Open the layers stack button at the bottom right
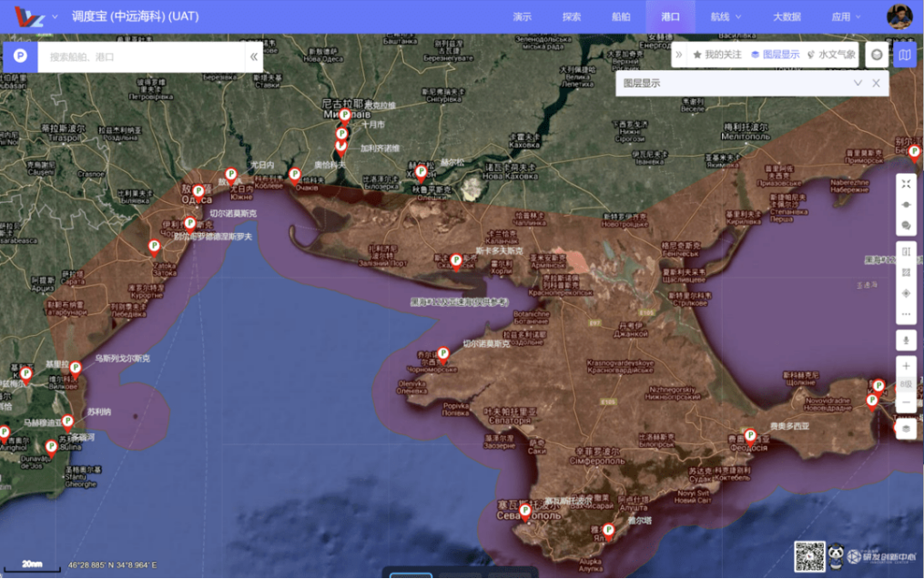The image size is (924, 579). pyautogui.click(x=907, y=428)
